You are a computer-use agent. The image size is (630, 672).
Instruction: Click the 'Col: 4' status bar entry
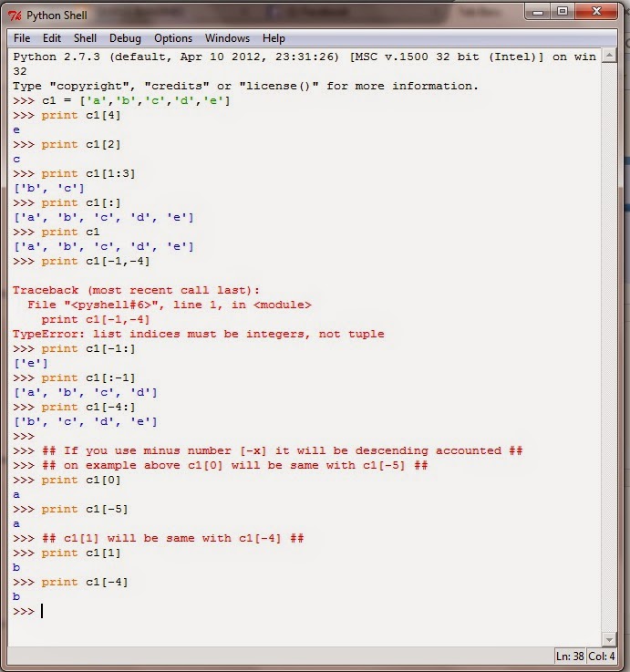[602, 656]
